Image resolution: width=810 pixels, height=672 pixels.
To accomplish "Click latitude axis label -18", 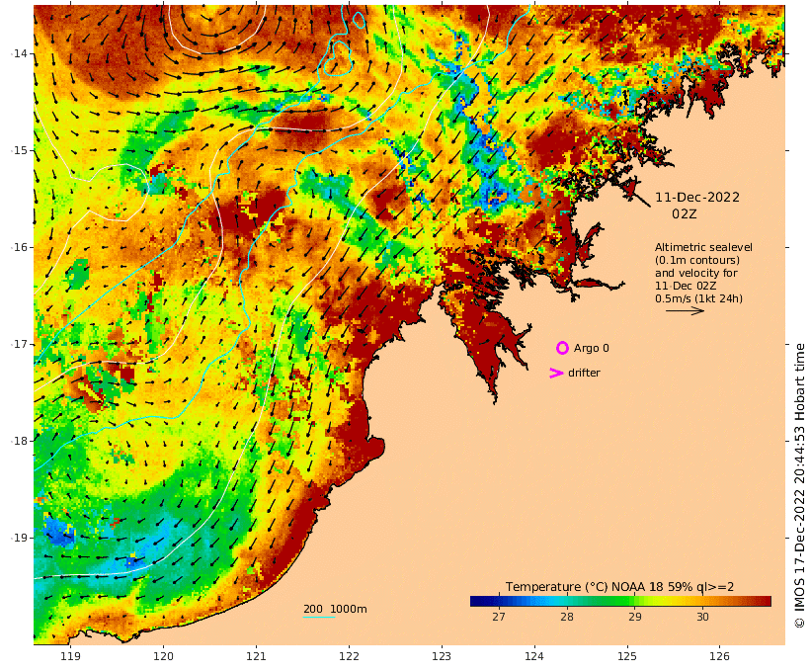I will [x=20, y=441].
